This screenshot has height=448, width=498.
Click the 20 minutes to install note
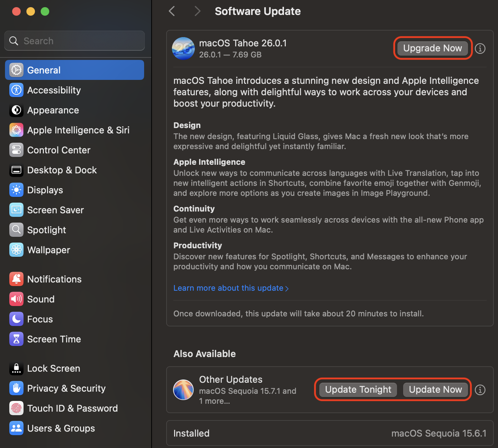(299, 314)
